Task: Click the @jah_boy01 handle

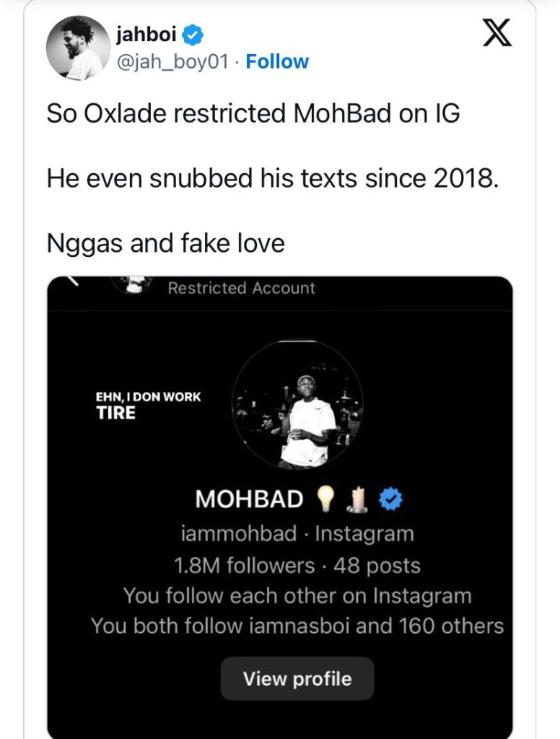Action: point(172,62)
